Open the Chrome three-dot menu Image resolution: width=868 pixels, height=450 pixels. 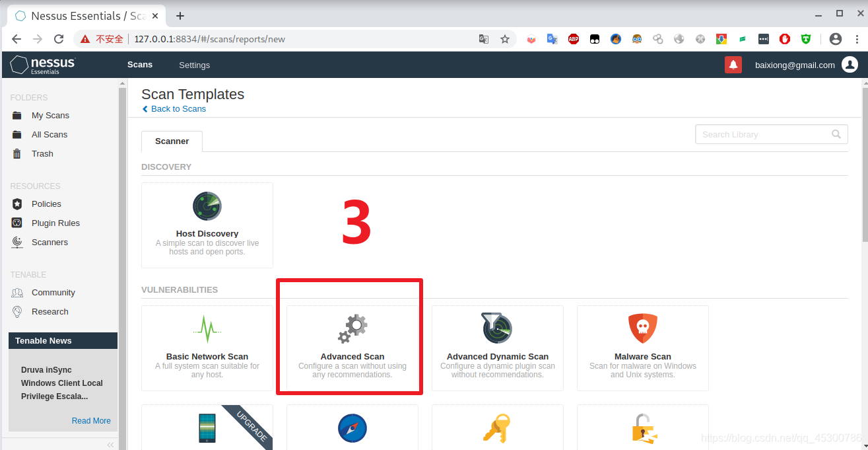(x=856, y=39)
